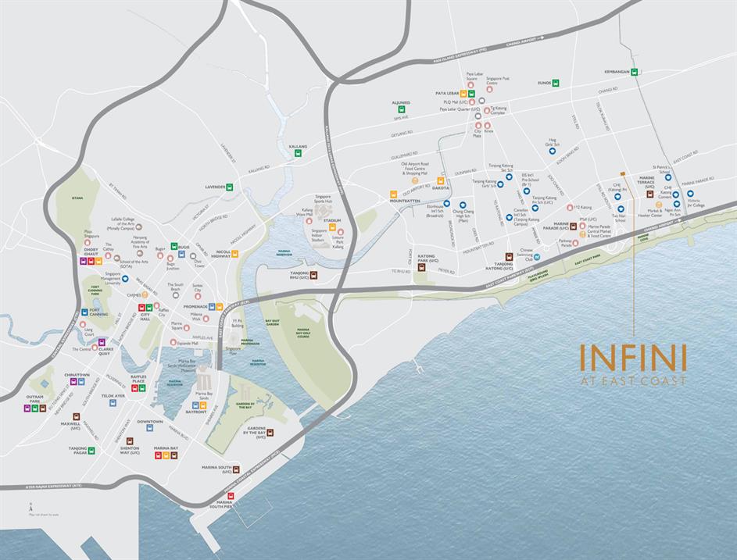Click the 112 Katong mall marker

pos(570,207)
